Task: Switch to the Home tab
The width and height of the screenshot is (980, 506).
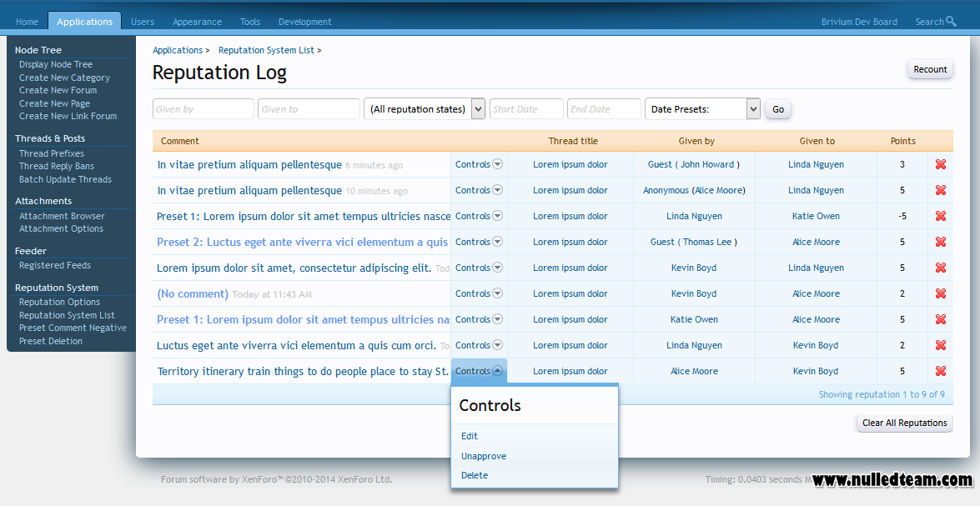Action: [27, 21]
